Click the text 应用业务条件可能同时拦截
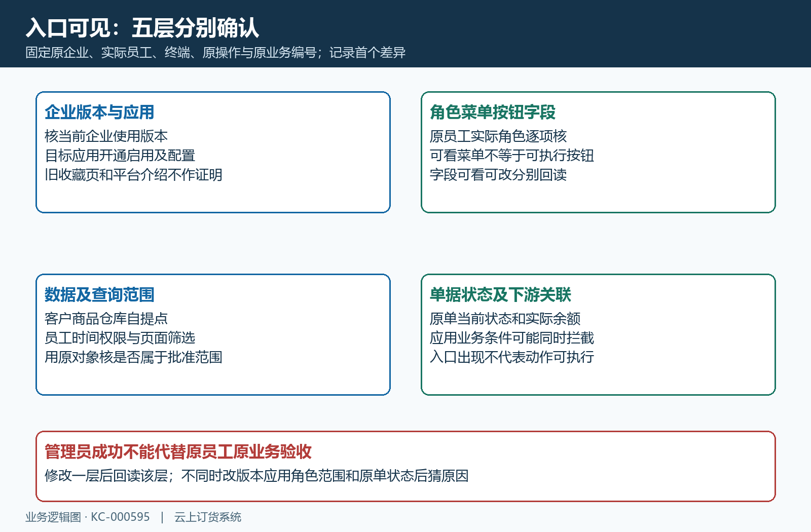This screenshot has height=532, width=811. (x=512, y=337)
